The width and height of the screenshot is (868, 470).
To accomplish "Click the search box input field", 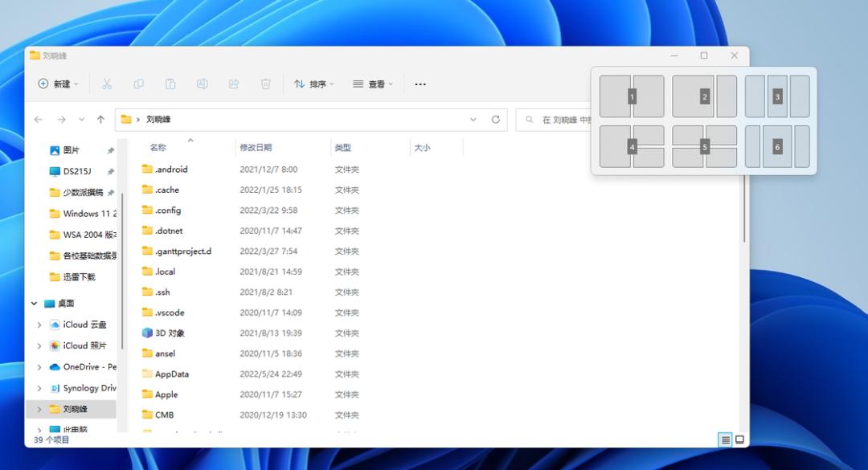I will pyautogui.click(x=563, y=120).
